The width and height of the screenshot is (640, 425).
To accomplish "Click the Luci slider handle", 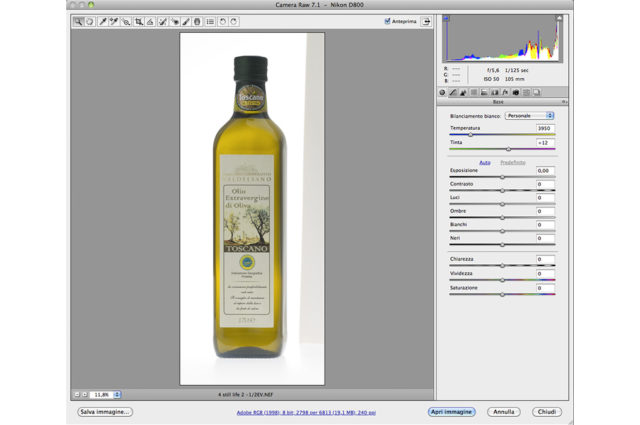I will coord(502,204).
